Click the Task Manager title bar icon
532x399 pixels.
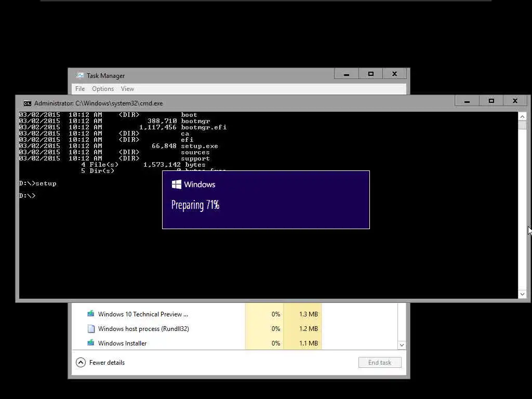pyautogui.click(x=79, y=75)
